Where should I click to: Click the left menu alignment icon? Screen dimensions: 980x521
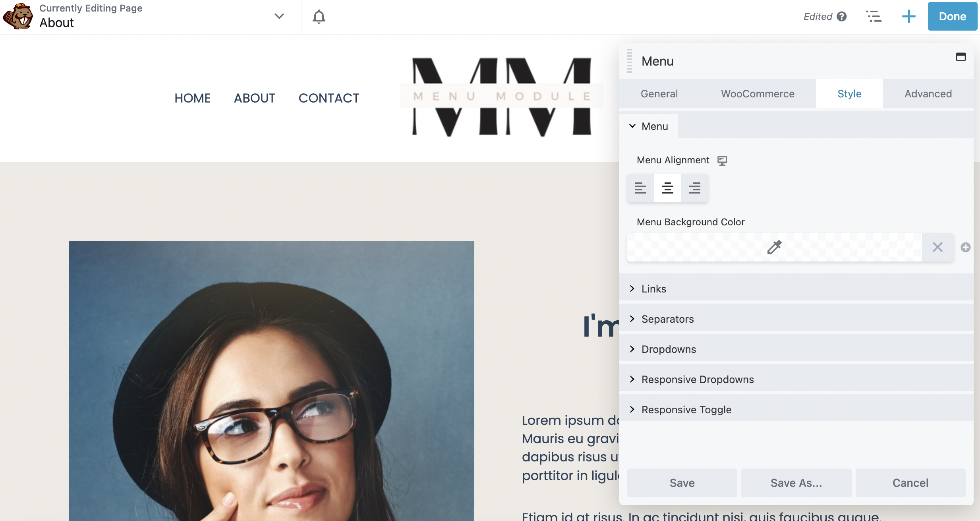click(640, 188)
